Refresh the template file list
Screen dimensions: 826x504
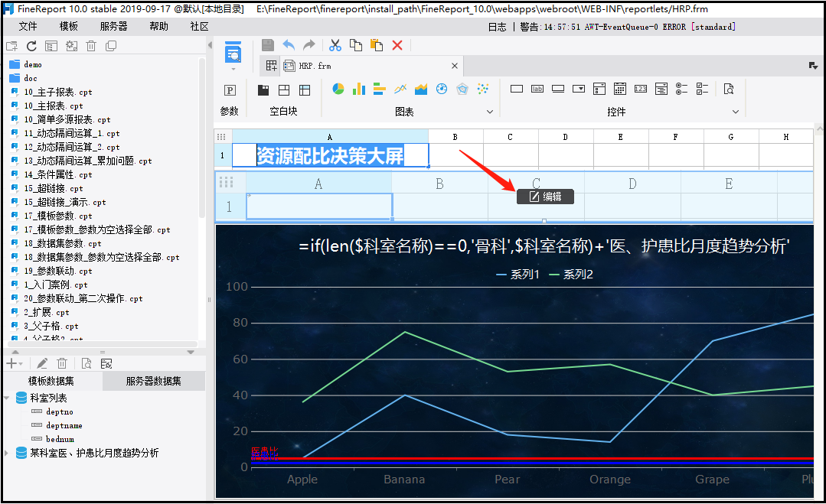click(31, 47)
